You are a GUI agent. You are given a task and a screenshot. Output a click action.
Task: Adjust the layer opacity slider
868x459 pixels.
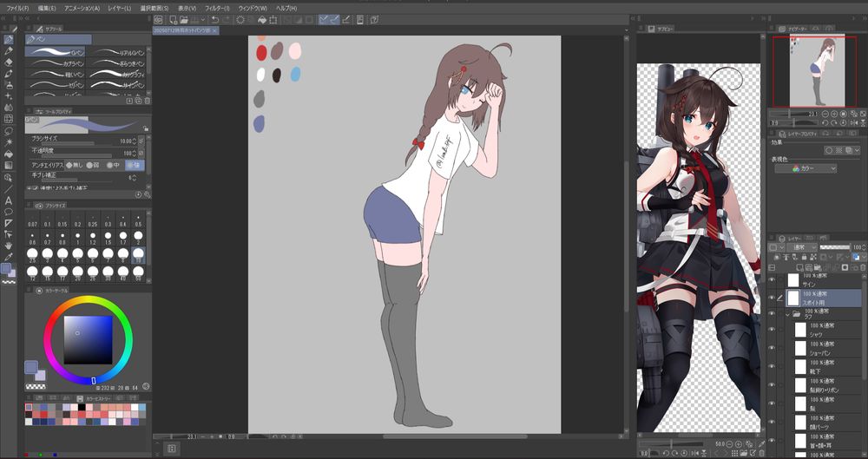834,247
